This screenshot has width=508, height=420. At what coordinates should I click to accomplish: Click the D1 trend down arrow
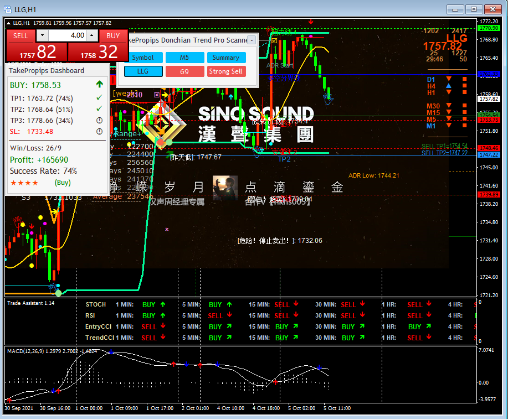pos(449,79)
